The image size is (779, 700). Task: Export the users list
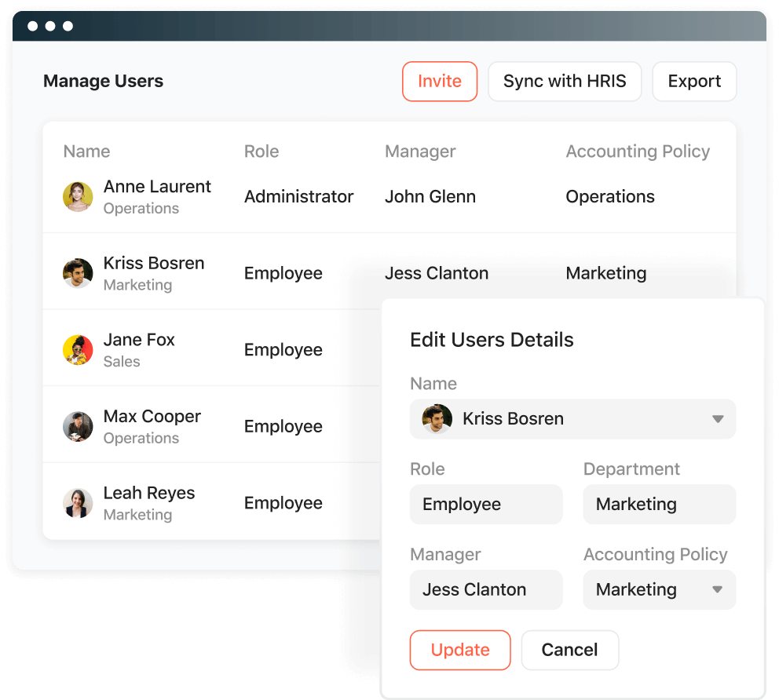pos(694,82)
